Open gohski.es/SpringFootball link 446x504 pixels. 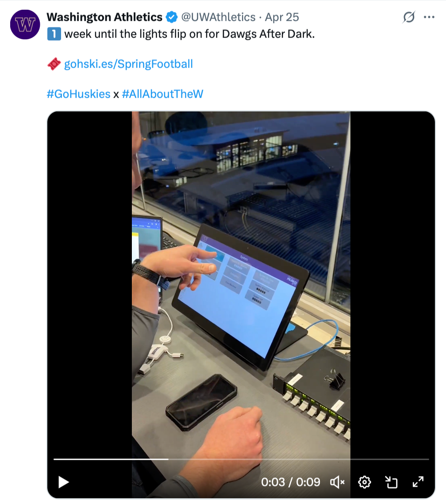128,64
